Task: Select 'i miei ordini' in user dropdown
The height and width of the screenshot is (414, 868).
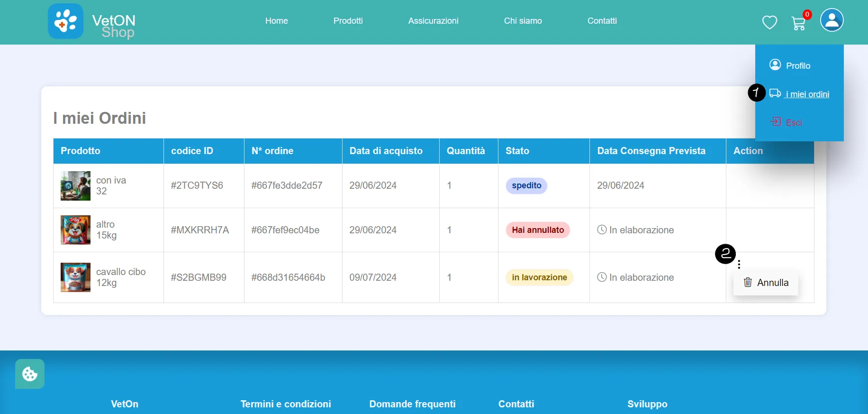Action: [799, 94]
